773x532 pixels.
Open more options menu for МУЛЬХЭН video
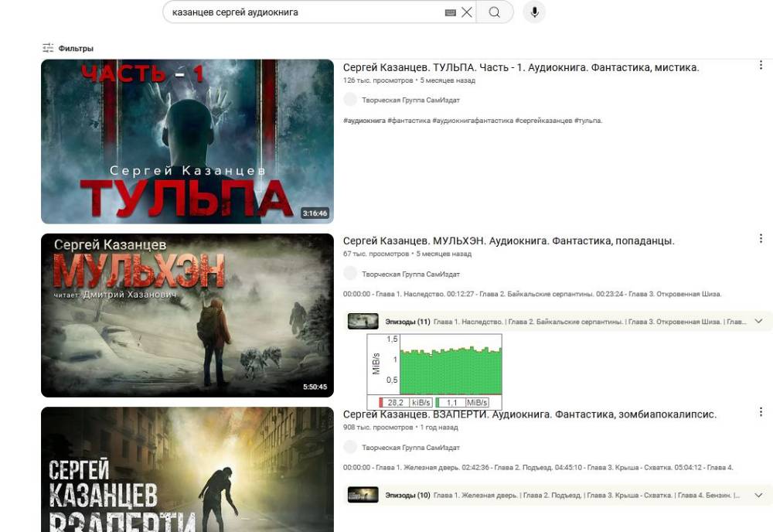coord(761,239)
